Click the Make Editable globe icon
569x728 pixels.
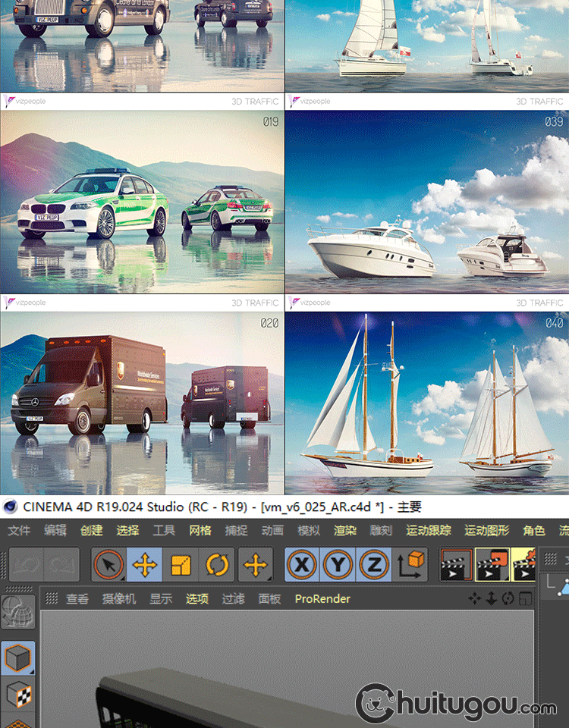pos(18,613)
